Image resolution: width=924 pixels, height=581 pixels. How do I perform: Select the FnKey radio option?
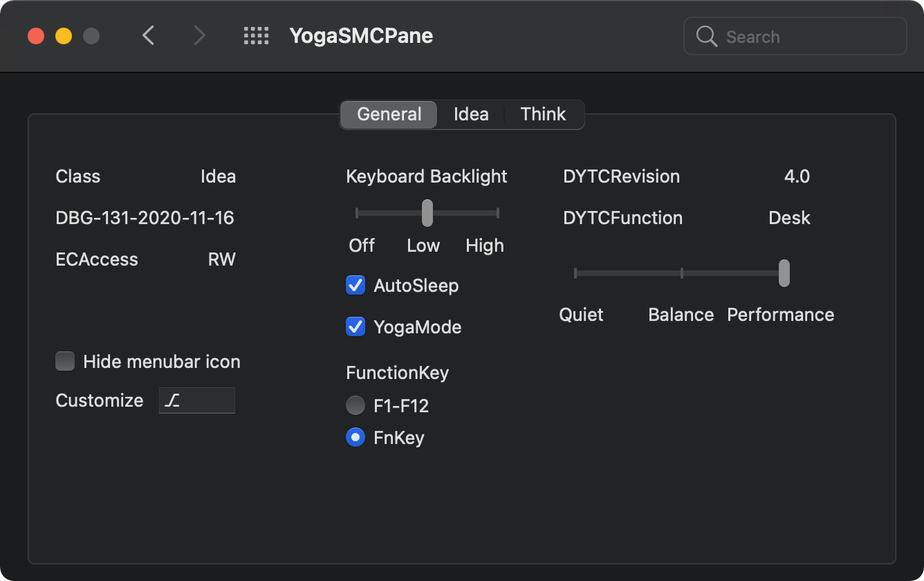355,437
